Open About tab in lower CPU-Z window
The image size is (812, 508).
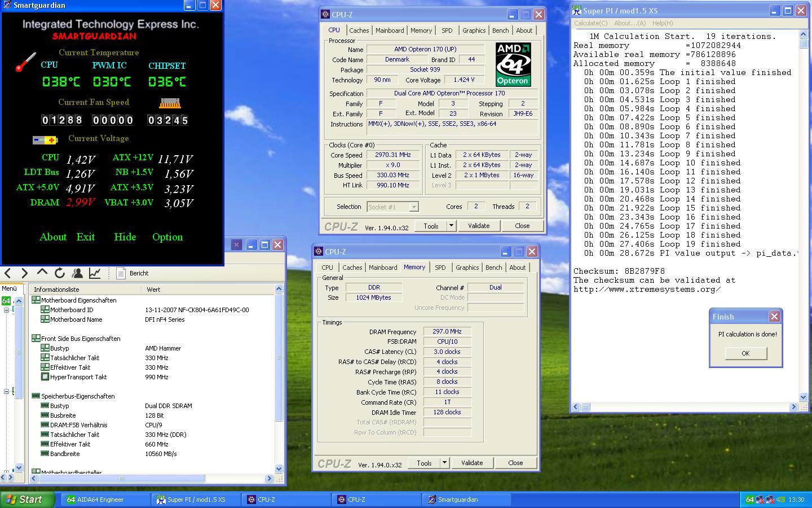[x=517, y=268]
